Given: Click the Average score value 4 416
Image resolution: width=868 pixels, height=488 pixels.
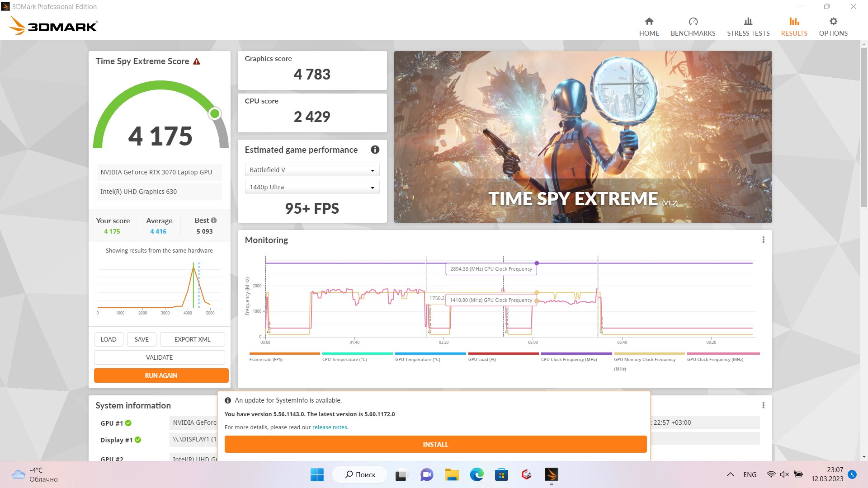Looking at the screenshot, I should tap(158, 231).
